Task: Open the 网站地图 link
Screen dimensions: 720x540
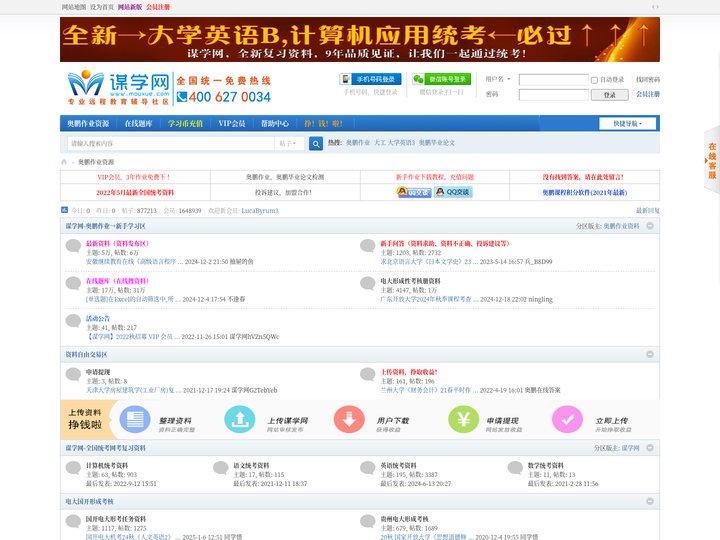Action: pos(74,7)
